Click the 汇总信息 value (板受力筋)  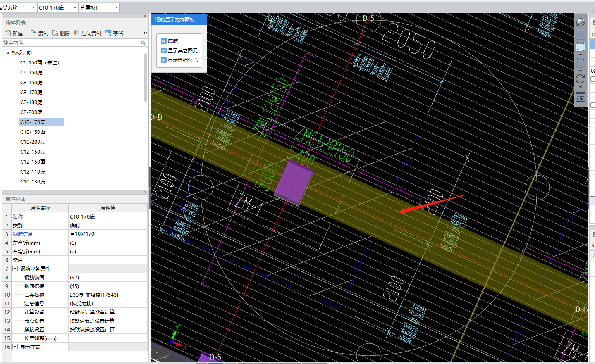pos(108,304)
